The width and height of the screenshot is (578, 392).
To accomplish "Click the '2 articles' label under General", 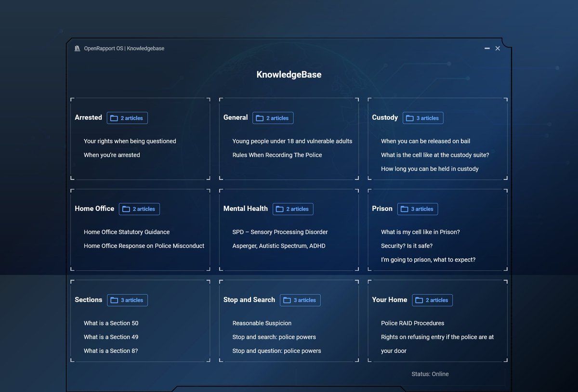I will click(277, 118).
